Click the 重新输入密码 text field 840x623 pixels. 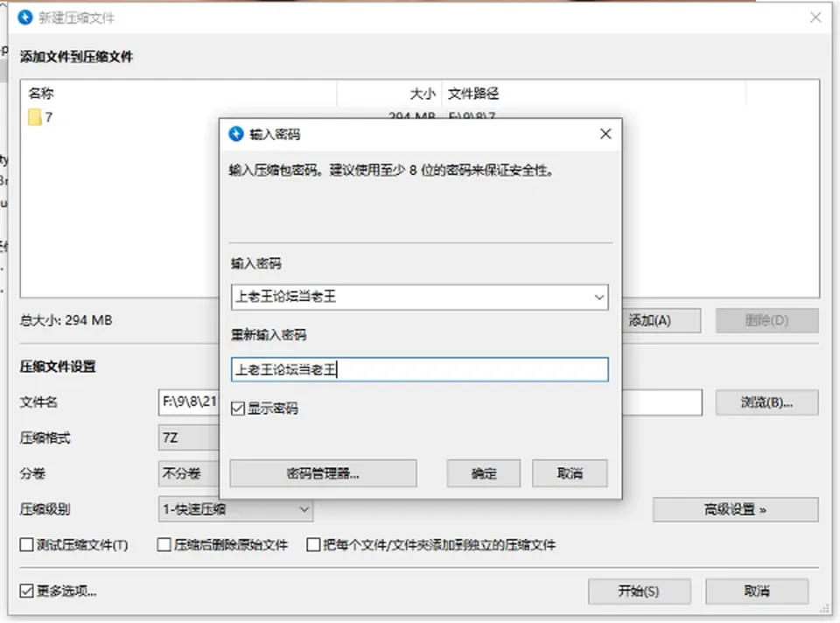click(x=419, y=369)
